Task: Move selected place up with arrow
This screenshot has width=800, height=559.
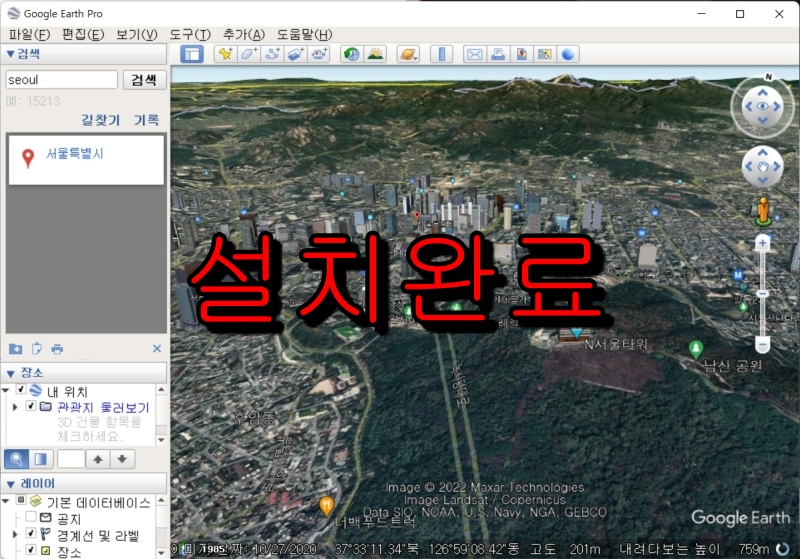Action: click(x=98, y=459)
